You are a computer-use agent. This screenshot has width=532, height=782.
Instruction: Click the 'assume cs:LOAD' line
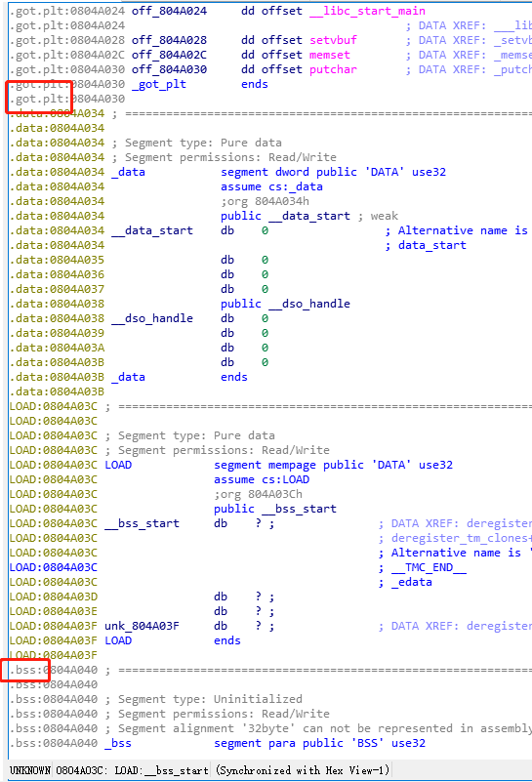[262, 479]
